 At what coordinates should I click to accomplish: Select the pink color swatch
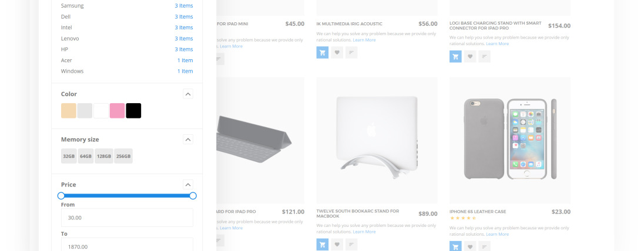point(117,111)
